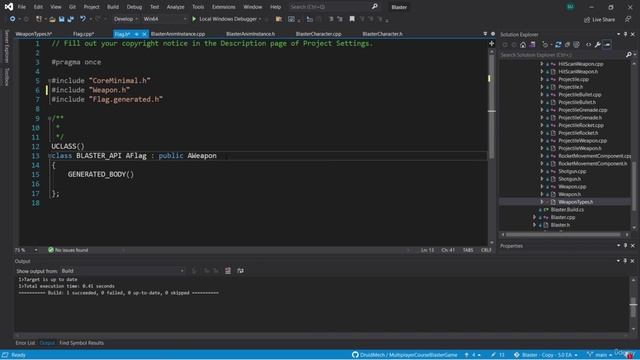Click the Open File toolbar icon
This screenshot has width=640, height=360.
tap(52, 19)
